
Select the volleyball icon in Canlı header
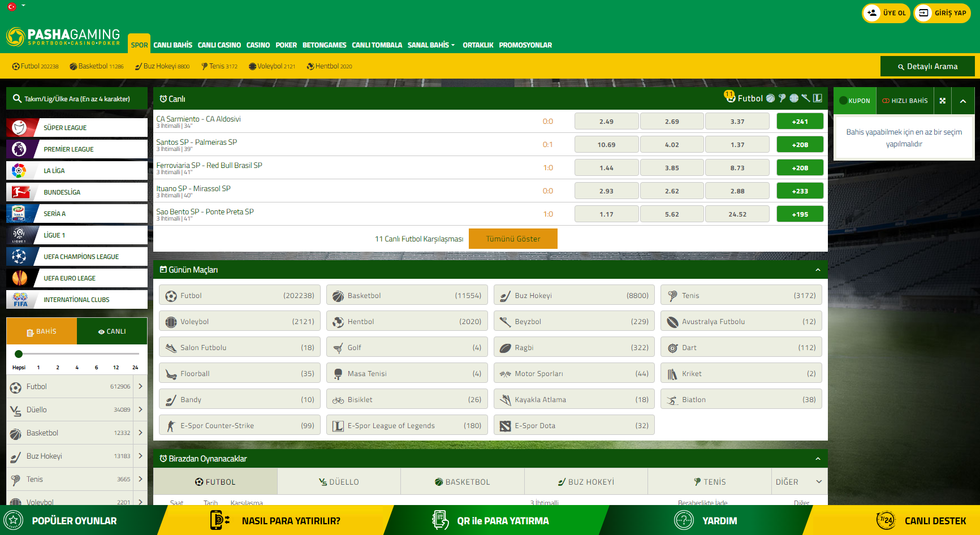point(794,98)
